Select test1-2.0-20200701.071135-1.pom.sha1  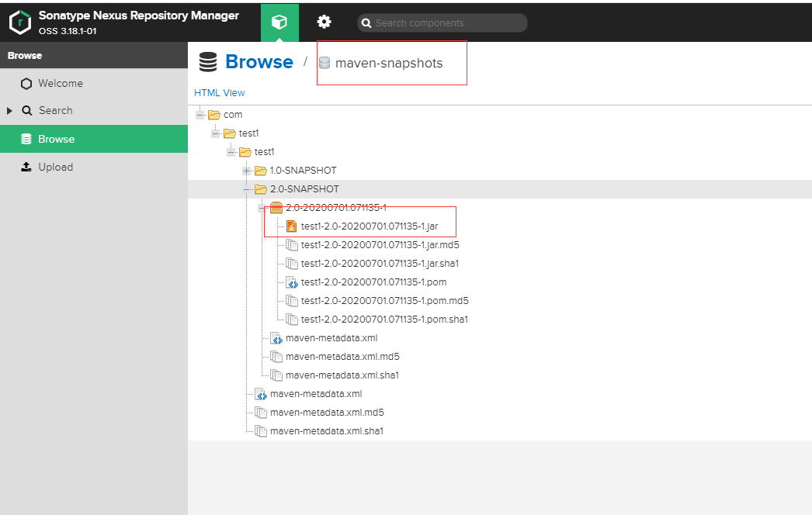(x=384, y=320)
